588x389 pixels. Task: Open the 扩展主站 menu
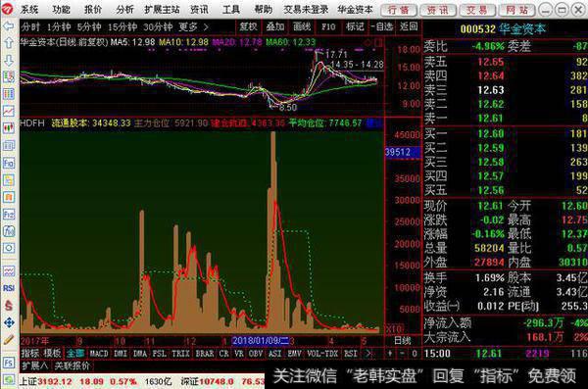[163, 10]
